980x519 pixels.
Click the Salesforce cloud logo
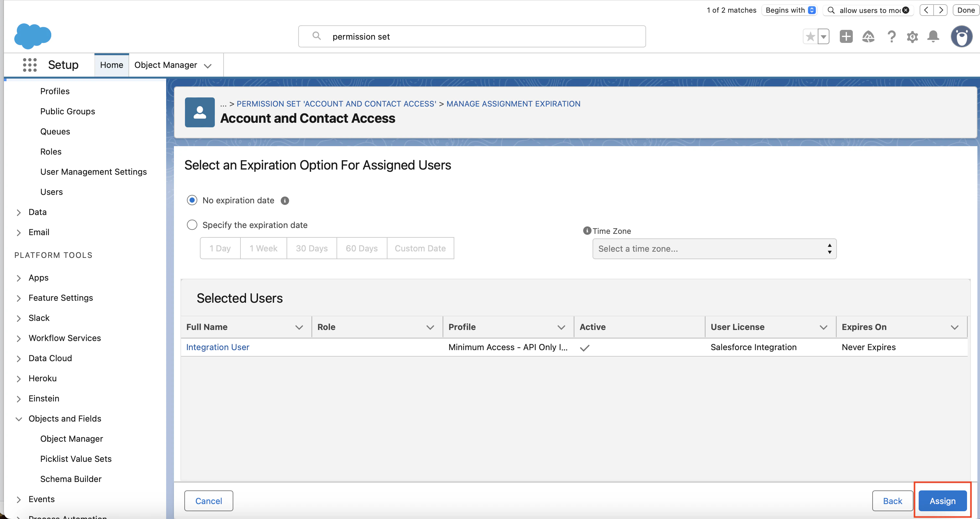pos(33,36)
